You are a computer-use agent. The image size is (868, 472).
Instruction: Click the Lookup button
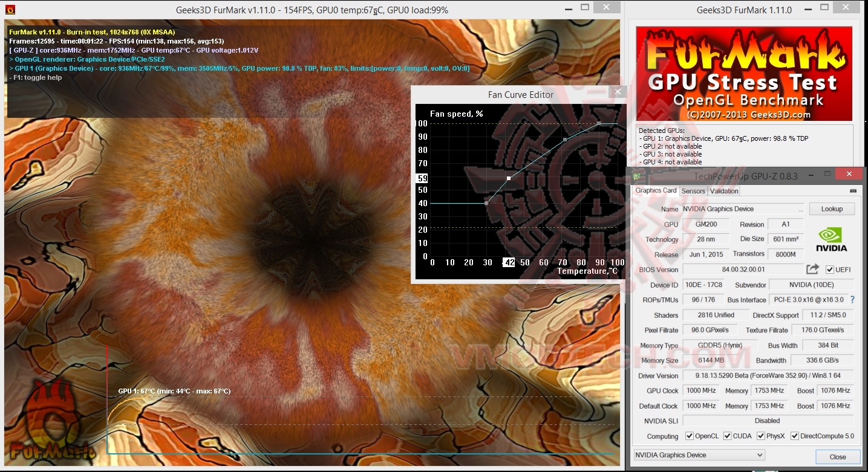(832, 209)
